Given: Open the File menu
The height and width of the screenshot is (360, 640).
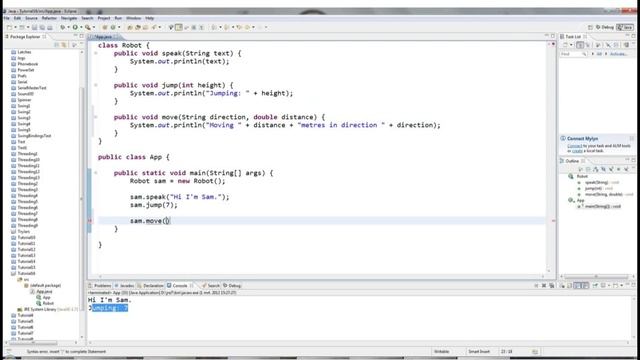Looking at the screenshot, I should coord(6,18).
